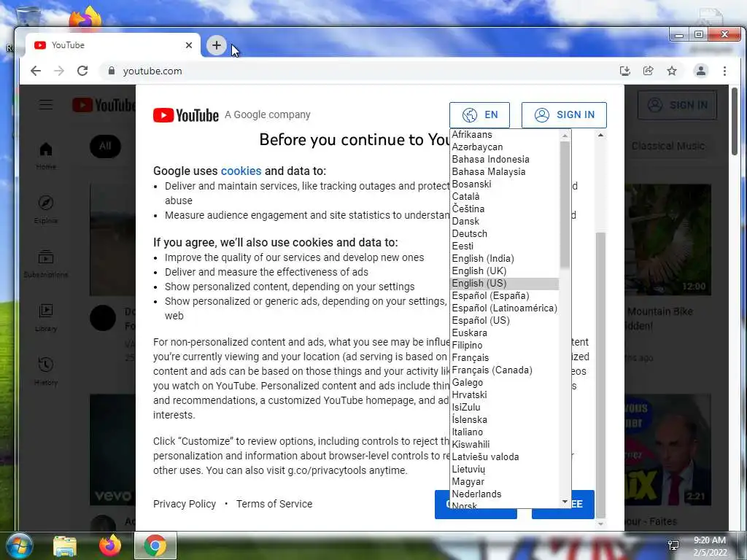The image size is (747, 560).
Task: Choose Filipino in the language list
Action: 505,345
